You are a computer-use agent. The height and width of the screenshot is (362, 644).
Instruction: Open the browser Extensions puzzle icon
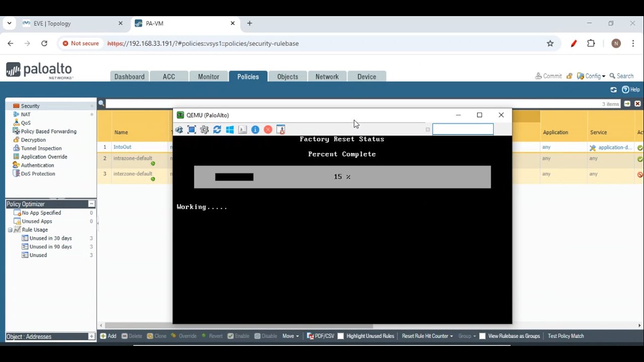[591, 44]
